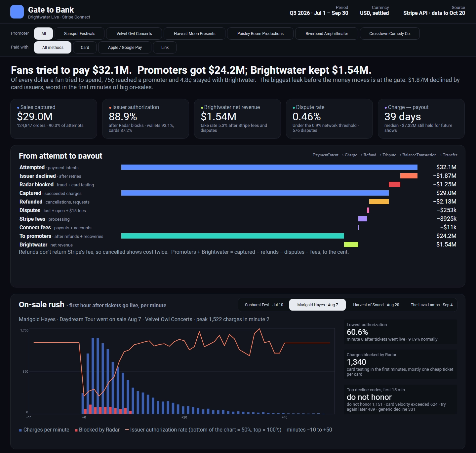Select the All methods payment chip
This screenshot has height=453, width=476.
[x=53, y=48]
